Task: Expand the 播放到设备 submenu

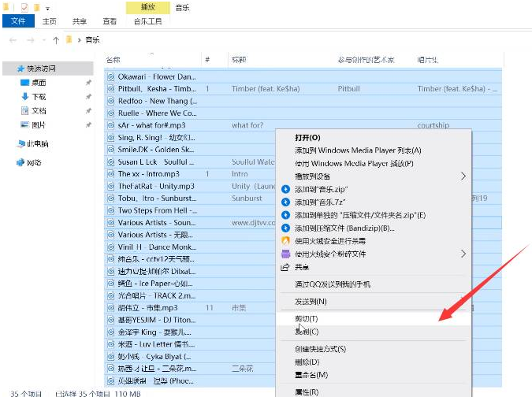Action: (x=374, y=176)
